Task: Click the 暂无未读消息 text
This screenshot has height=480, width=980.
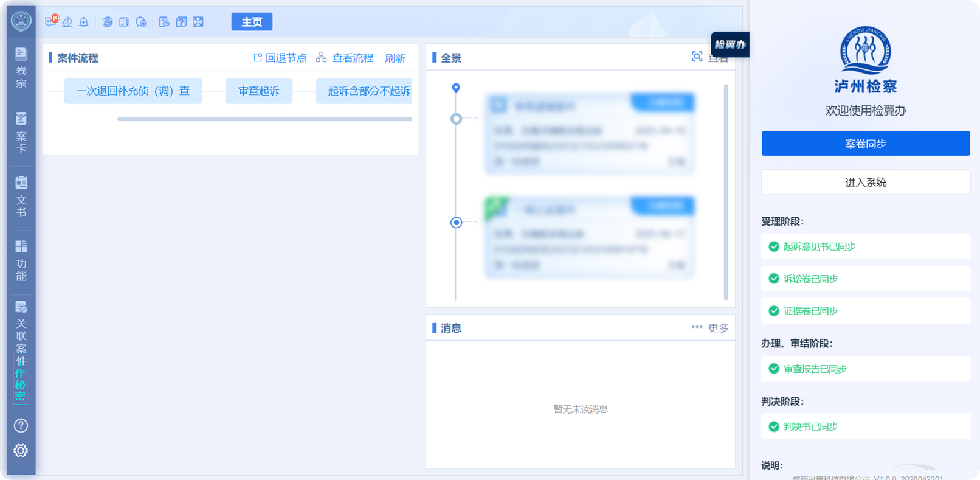Action: (581, 409)
